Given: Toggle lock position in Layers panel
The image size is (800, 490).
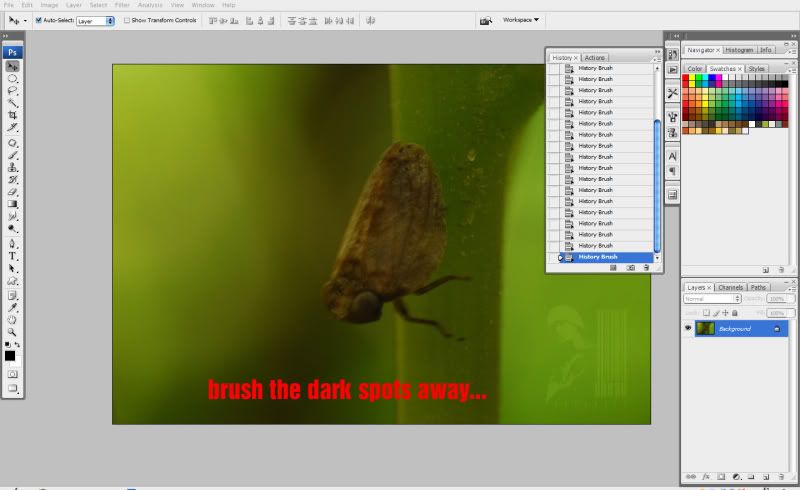Looking at the screenshot, I should (x=726, y=313).
